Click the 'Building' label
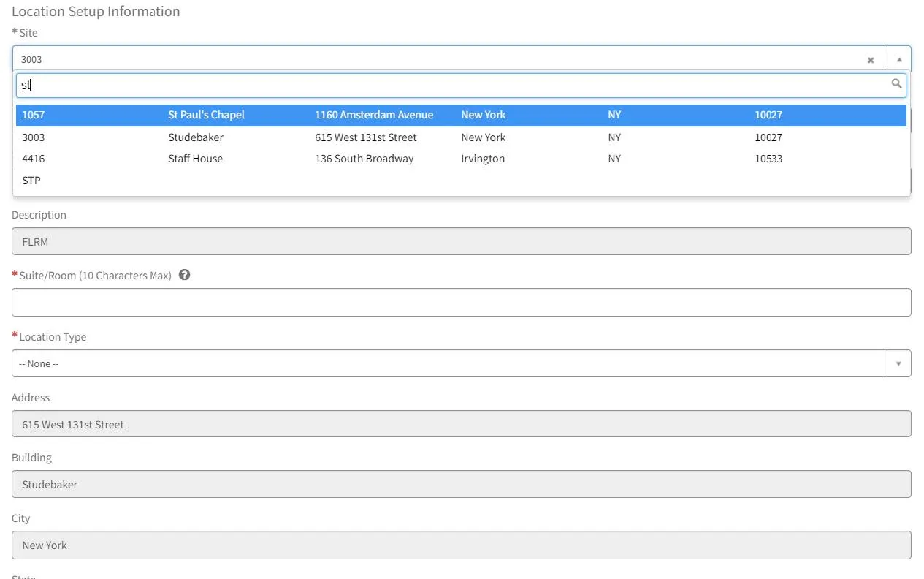 31,458
